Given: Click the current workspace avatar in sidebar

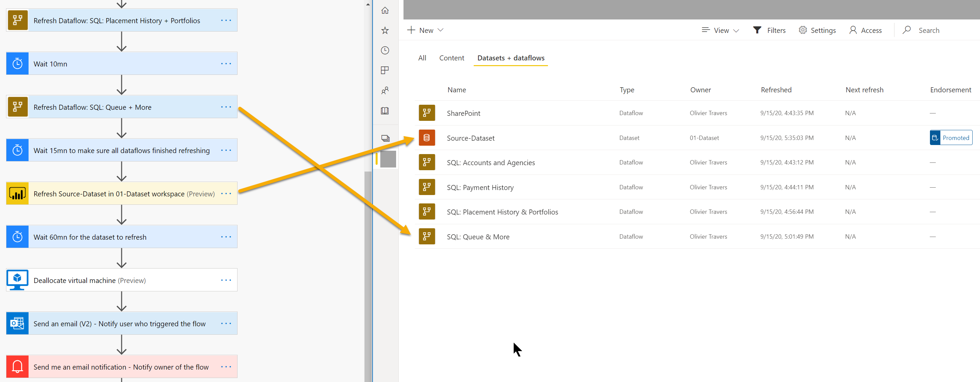Looking at the screenshot, I should 388,159.
